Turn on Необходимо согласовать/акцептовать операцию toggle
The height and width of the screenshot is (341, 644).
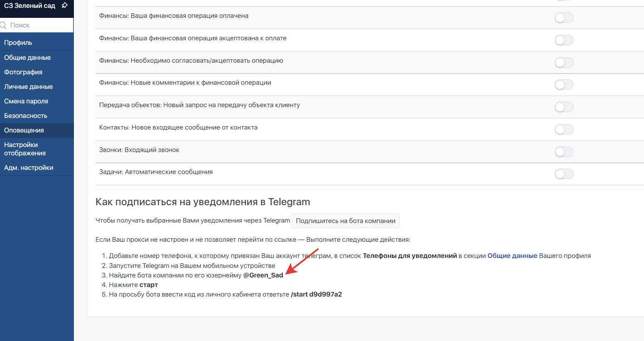(564, 63)
